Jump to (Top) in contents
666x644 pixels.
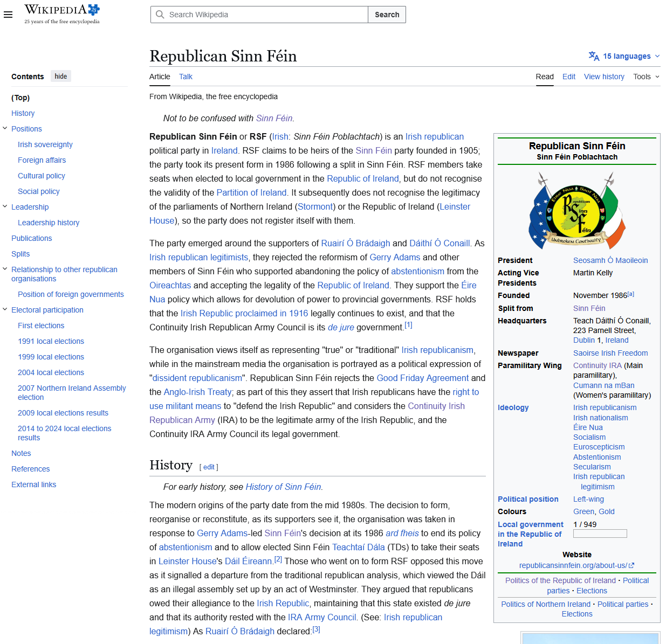pyautogui.click(x=20, y=98)
